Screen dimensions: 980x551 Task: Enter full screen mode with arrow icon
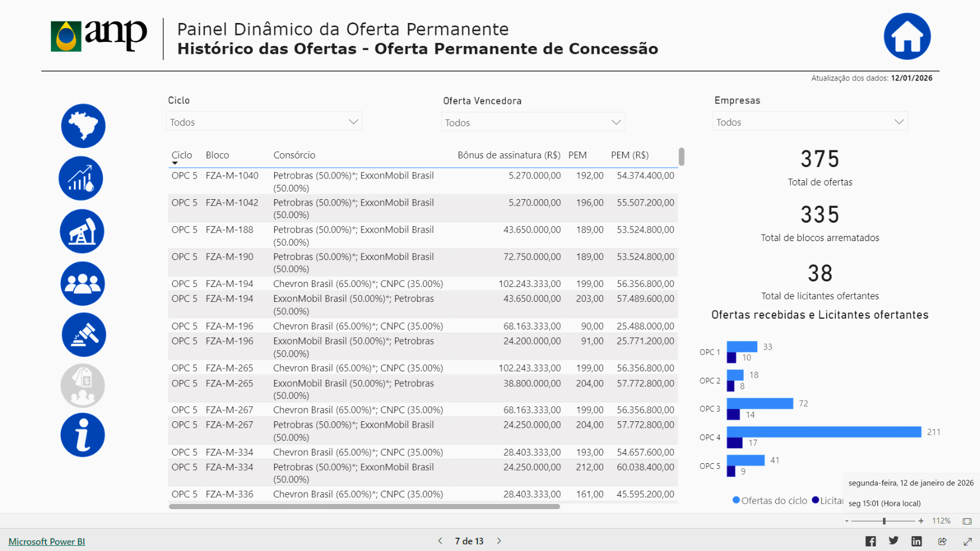[967, 541]
